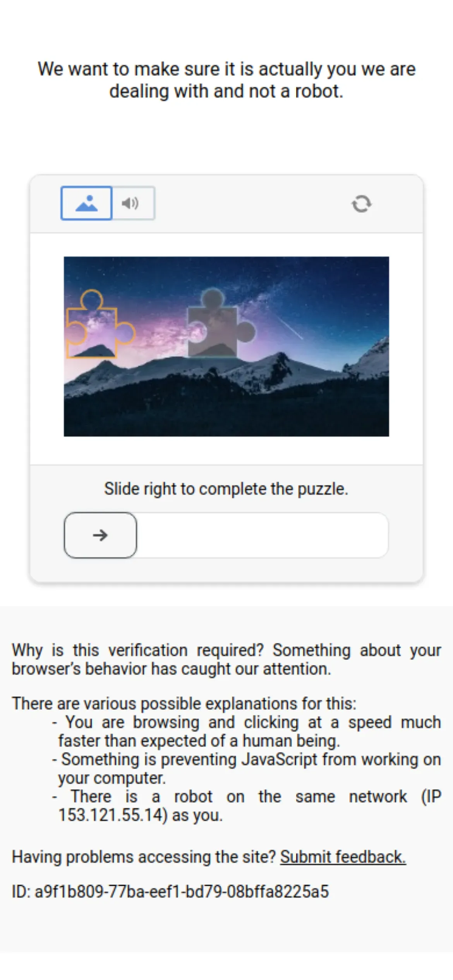Image resolution: width=453 pixels, height=980 pixels.
Task: Click the verification ID string
Action: [x=170, y=891]
